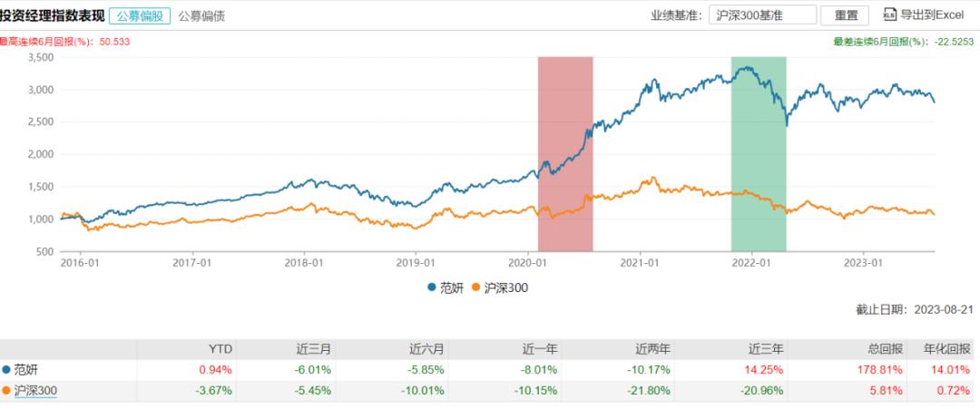The image size is (980, 409).
Task: Click the orange dot in 沪深300 table row
Action: 7,390
